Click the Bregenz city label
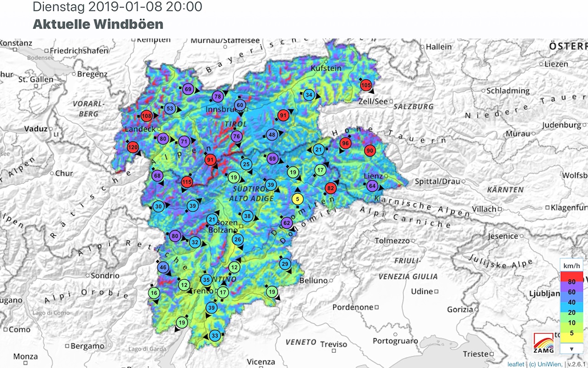 pos(92,73)
